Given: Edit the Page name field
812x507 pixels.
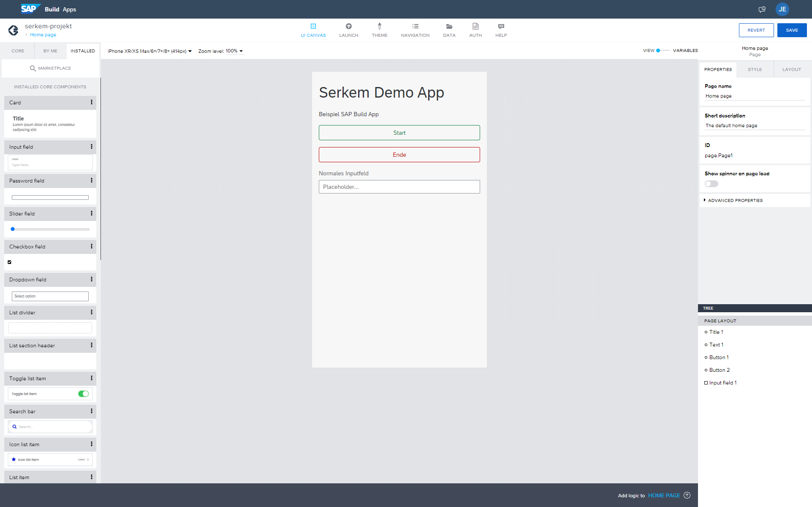Looking at the screenshot, I should (755, 96).
